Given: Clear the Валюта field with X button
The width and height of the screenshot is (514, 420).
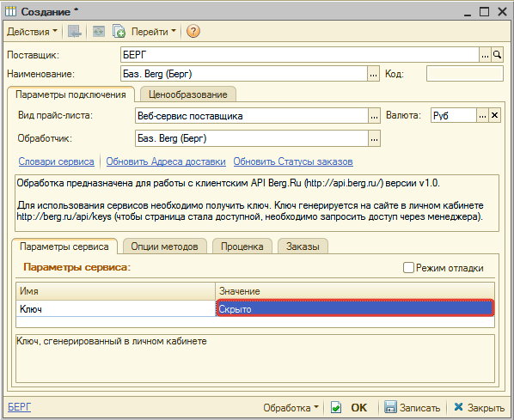Looking at the screenshot, I should tap(494, 115).
